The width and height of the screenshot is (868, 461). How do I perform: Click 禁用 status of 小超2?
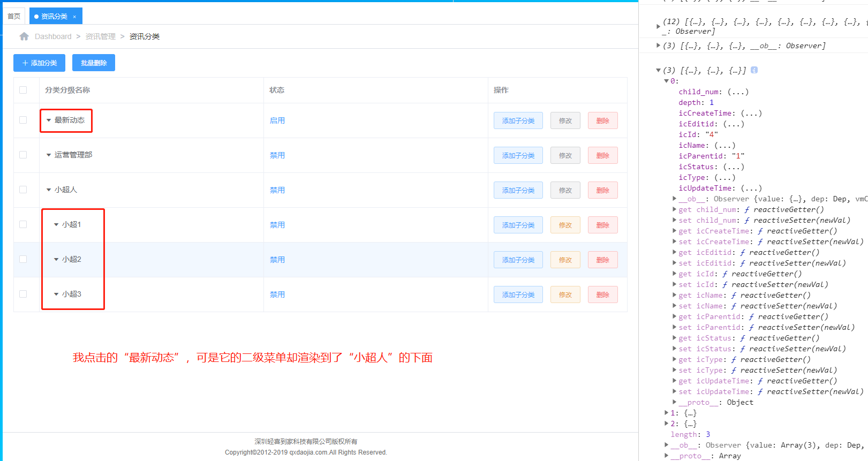coord(277,260)
